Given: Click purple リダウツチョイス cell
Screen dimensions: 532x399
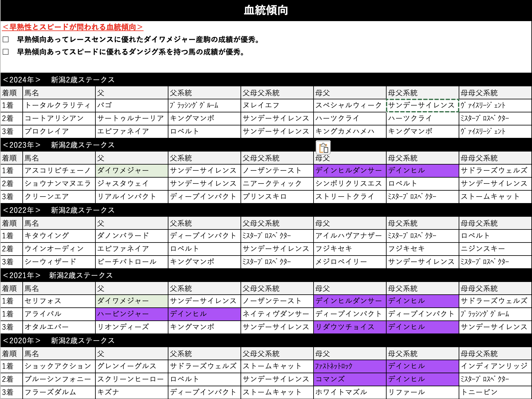Looking at the screenshot, I should click(x=350, y=327).
